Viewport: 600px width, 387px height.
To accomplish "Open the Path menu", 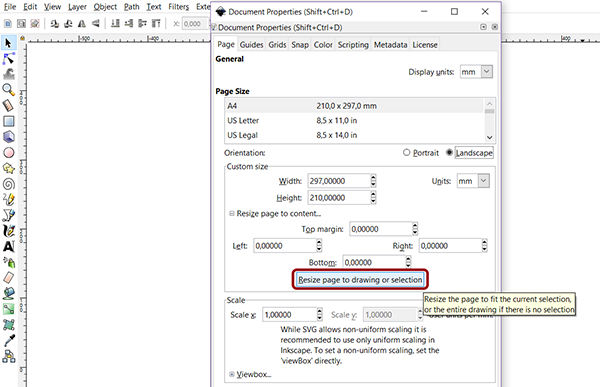I will 131,7.
